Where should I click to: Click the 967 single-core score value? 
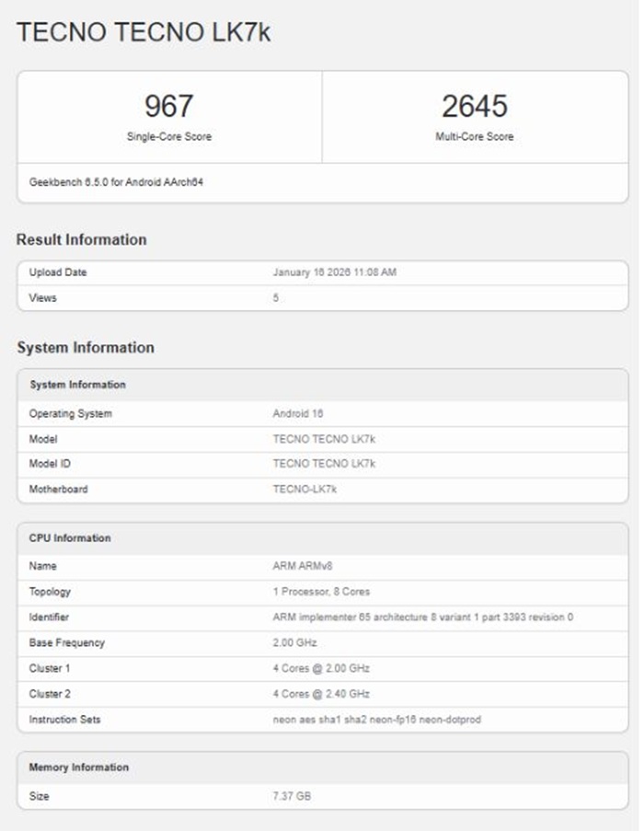pos(168,107)
